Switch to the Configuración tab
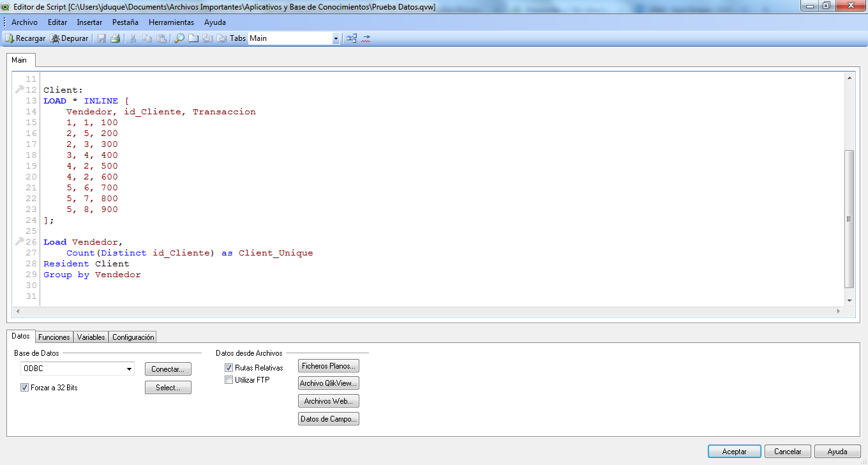Screen dimensions: 868x465 click(133, 337)
